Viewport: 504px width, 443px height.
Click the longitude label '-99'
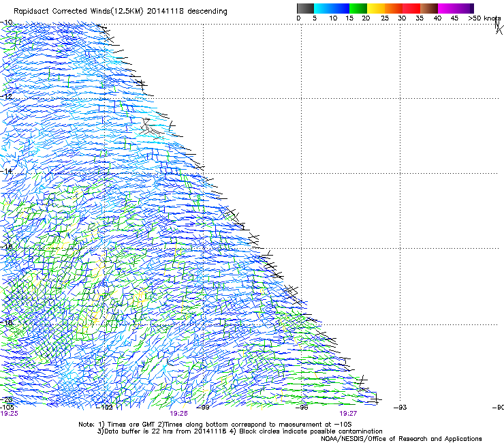[x=203, y=408]
